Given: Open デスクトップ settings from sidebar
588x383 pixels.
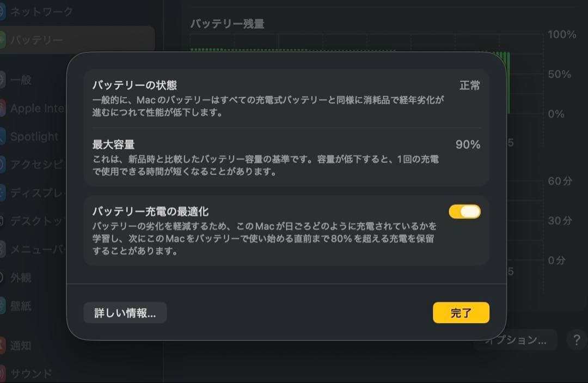Looking at the screenshot, I should pyautogui.click(x=36, y=221).
